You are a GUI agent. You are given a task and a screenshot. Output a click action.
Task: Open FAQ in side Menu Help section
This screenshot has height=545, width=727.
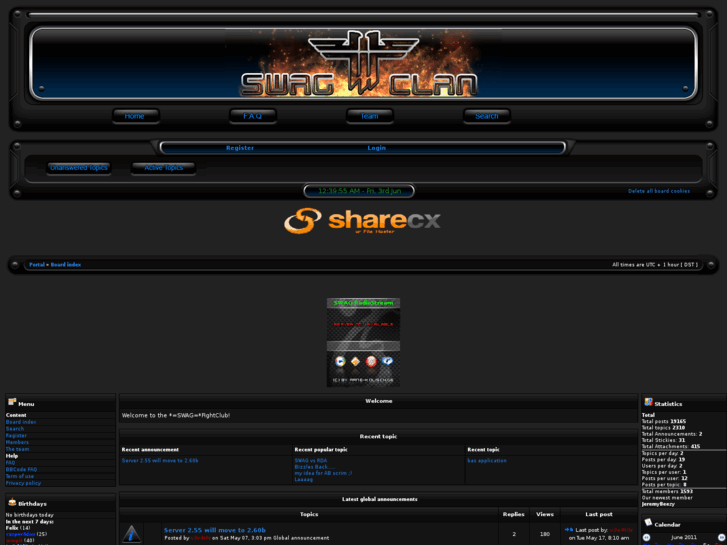tap(10, 462)
